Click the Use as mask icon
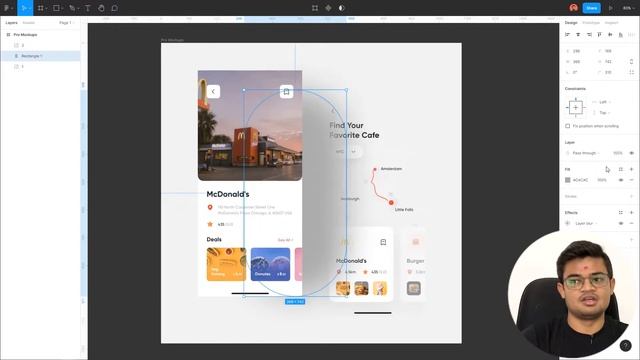This screenshot has height=360, width=640. [x=342, y=8]
